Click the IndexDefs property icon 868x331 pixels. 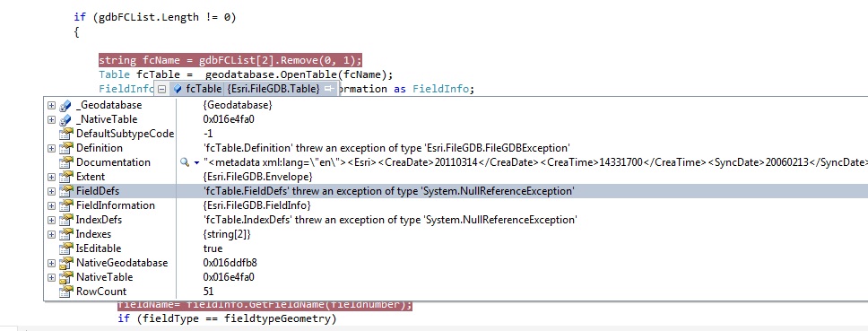[x=66, y=220]
